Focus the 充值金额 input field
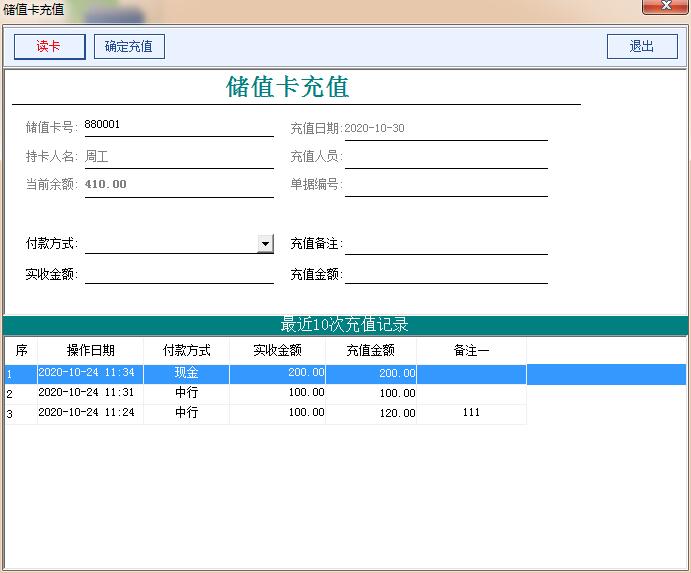Screen dimensions: 691x573 pyautogui.click(x=446, y=274)
